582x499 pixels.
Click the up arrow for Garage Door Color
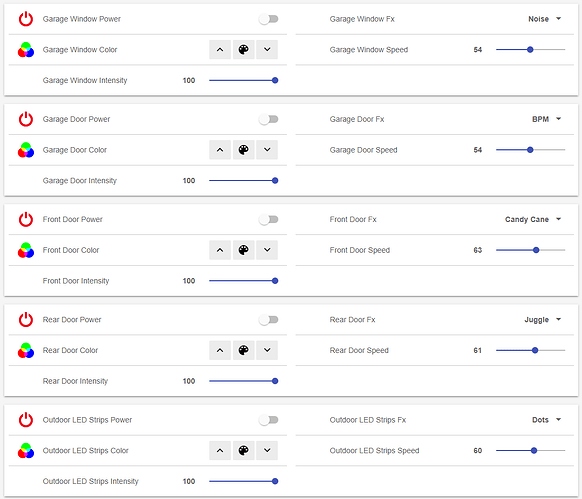click(220, 150)
